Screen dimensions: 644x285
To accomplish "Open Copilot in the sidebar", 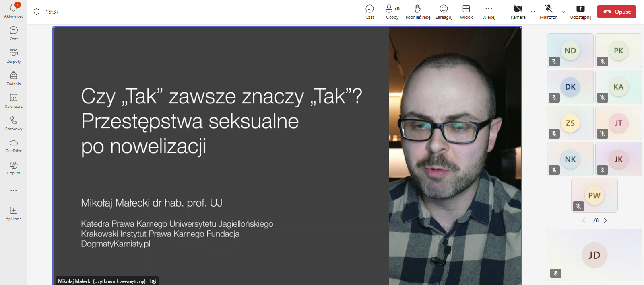I will 14,168.
